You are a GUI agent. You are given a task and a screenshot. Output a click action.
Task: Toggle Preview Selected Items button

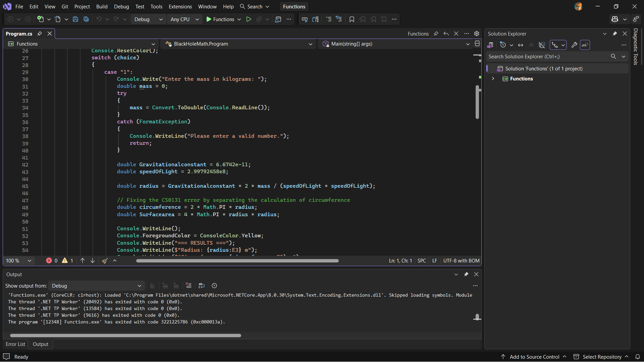coord(585,45)
